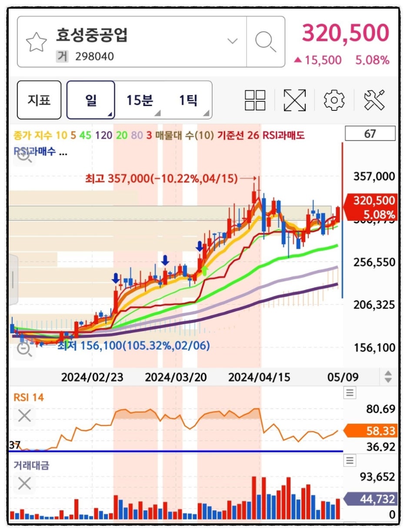Open the four-panel grid layout icon

pos(255,100)
